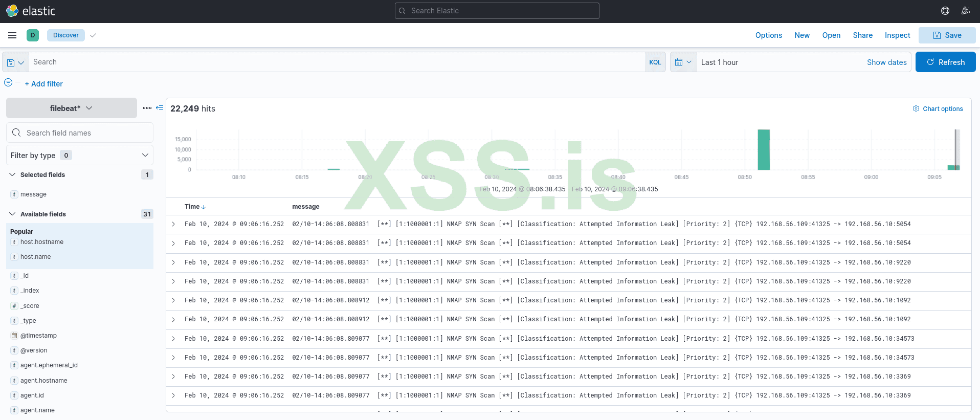Click the Chart options label

(x=943, y=109)
